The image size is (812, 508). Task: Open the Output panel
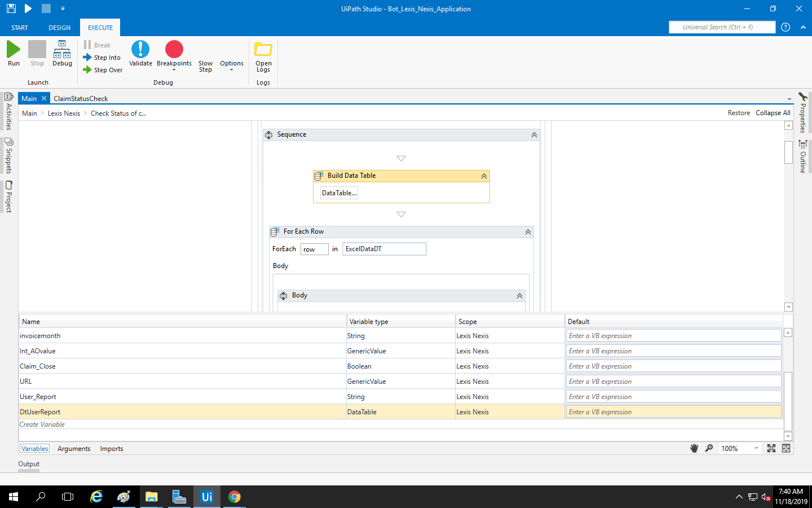[x=29, y=464]
